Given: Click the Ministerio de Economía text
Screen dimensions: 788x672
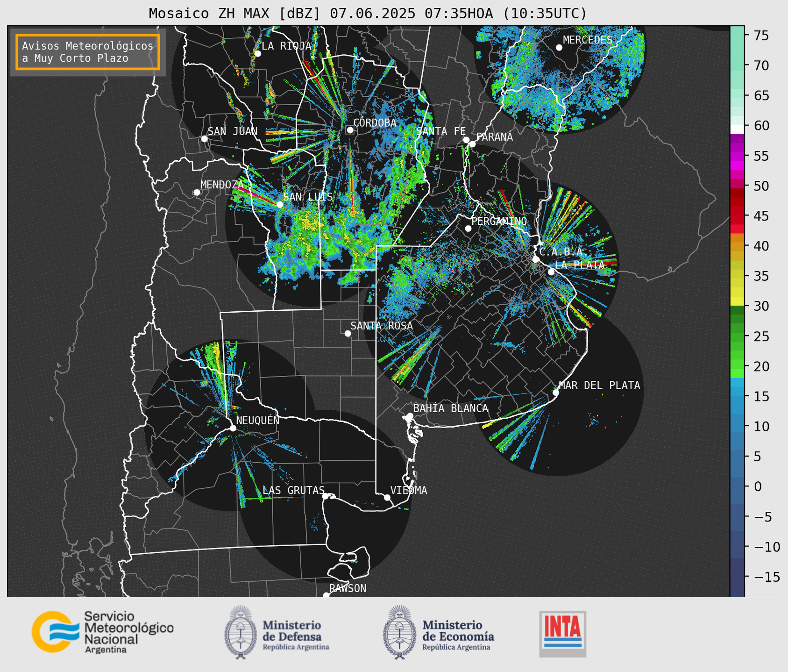Looking at the screenshot, I should (458, 635).
